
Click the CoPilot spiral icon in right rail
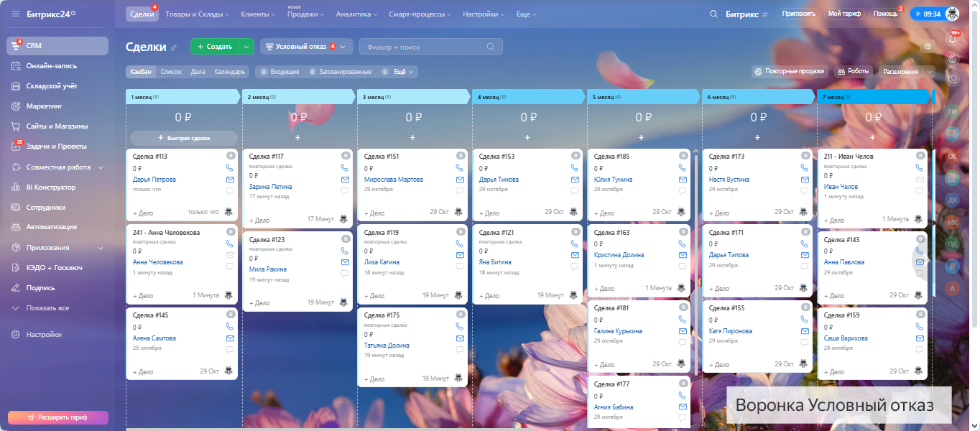953,59
